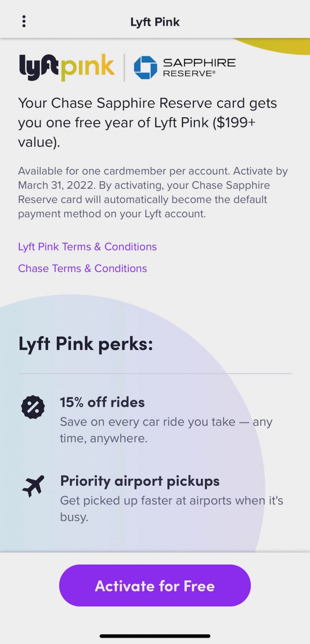Tap the Lyft Pink logo
This screenshot has height=644, width=310.
click(x=67, y=67)
